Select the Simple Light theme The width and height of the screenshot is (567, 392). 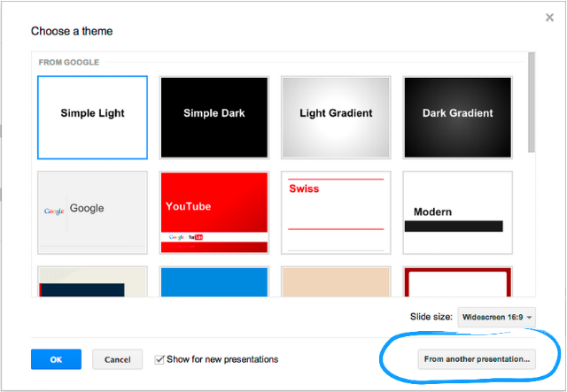click(92, 118)
